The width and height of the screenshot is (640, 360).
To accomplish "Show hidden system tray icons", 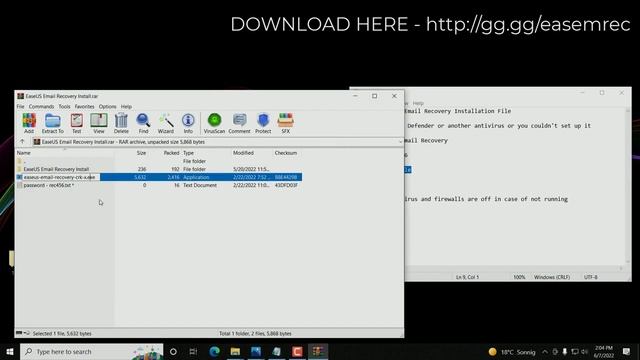I will point(545,352).
